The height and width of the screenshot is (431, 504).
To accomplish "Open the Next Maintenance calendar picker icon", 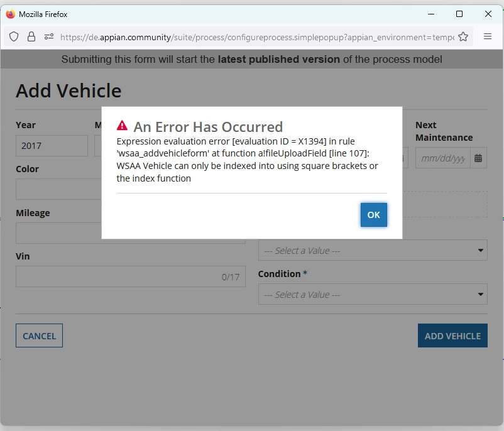I will click(x=478, y=158).
